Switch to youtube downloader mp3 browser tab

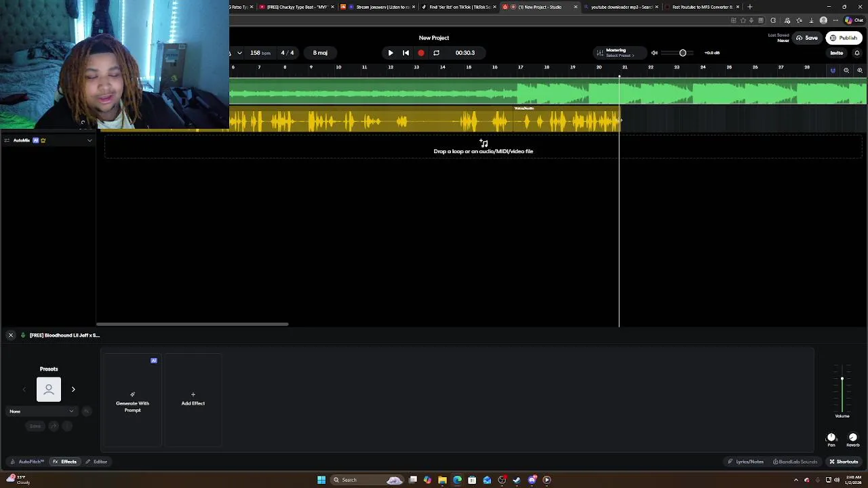coord(620,7)
